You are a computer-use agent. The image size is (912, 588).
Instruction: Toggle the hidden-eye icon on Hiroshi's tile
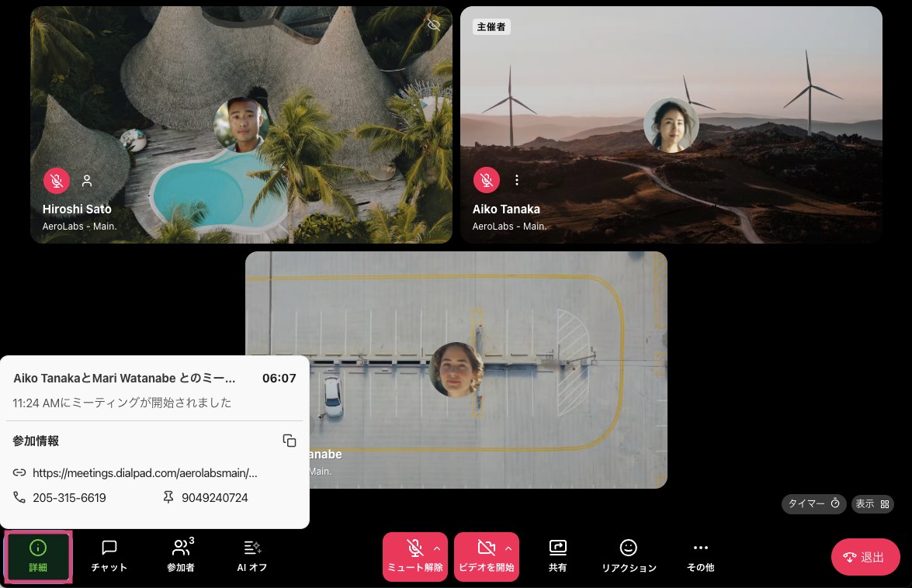click(434, 25)
